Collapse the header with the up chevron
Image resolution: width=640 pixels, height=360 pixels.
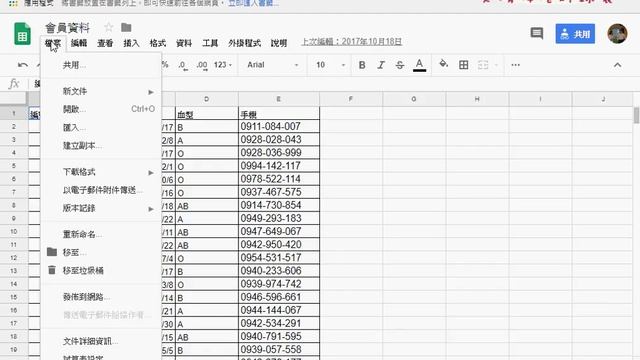coord(618,65)
